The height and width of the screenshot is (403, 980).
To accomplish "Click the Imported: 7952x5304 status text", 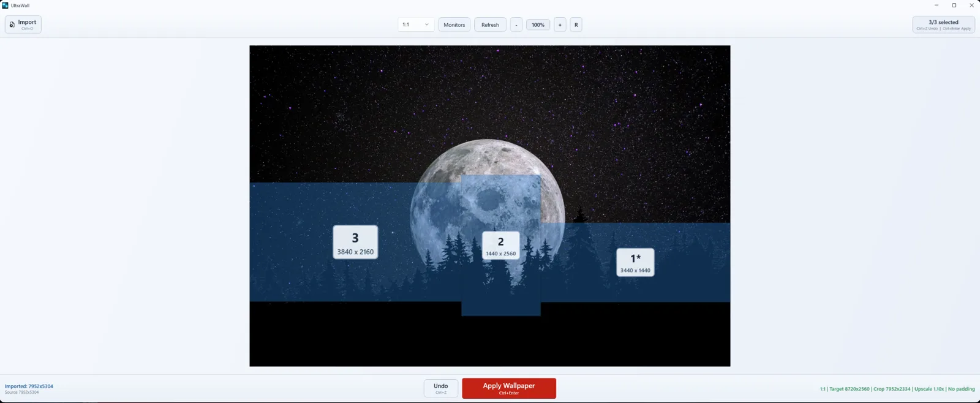I will coord(29,386).
